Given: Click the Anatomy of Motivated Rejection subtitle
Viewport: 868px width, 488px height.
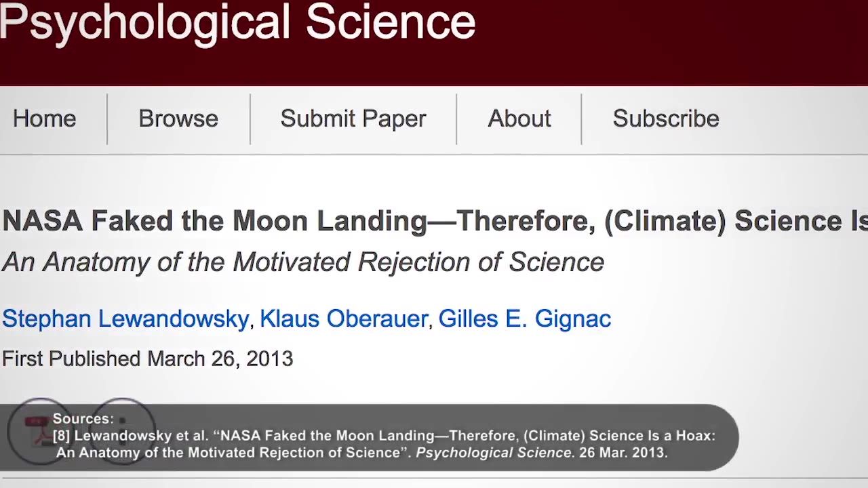Looking at the screenshot, I should pyautogui.click(x=302, y=262).
